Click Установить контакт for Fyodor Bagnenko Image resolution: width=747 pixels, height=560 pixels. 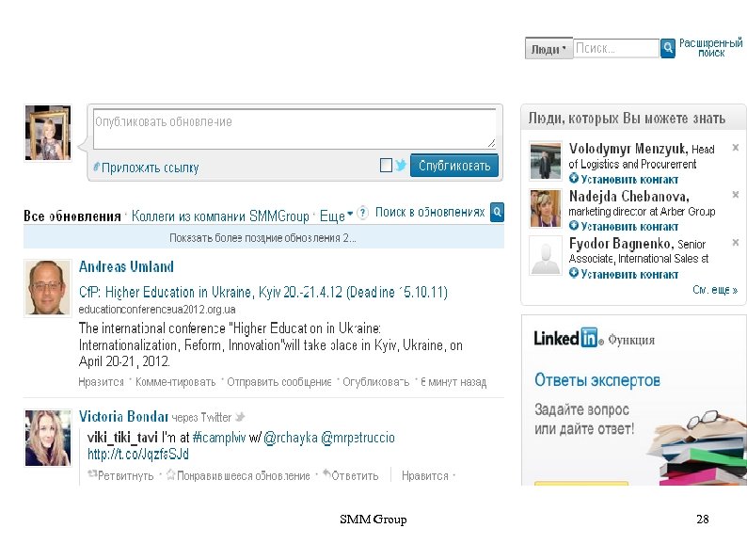[624, 274]
